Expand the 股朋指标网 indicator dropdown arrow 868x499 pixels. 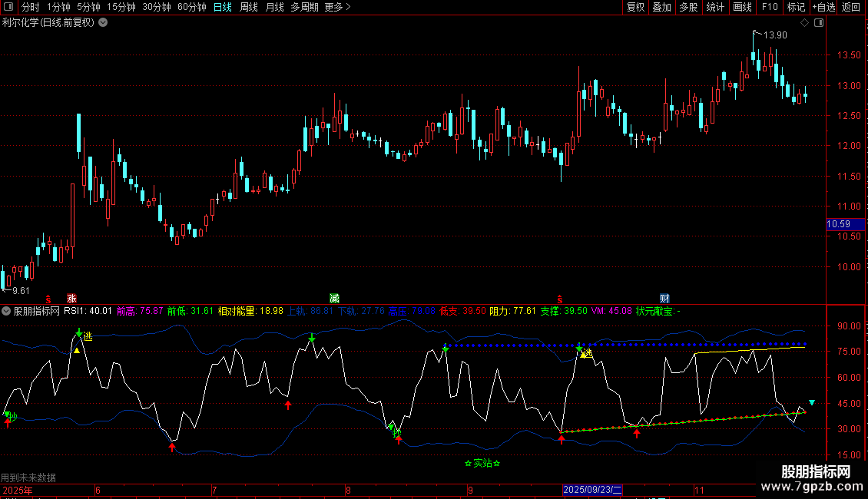(7, 311)
